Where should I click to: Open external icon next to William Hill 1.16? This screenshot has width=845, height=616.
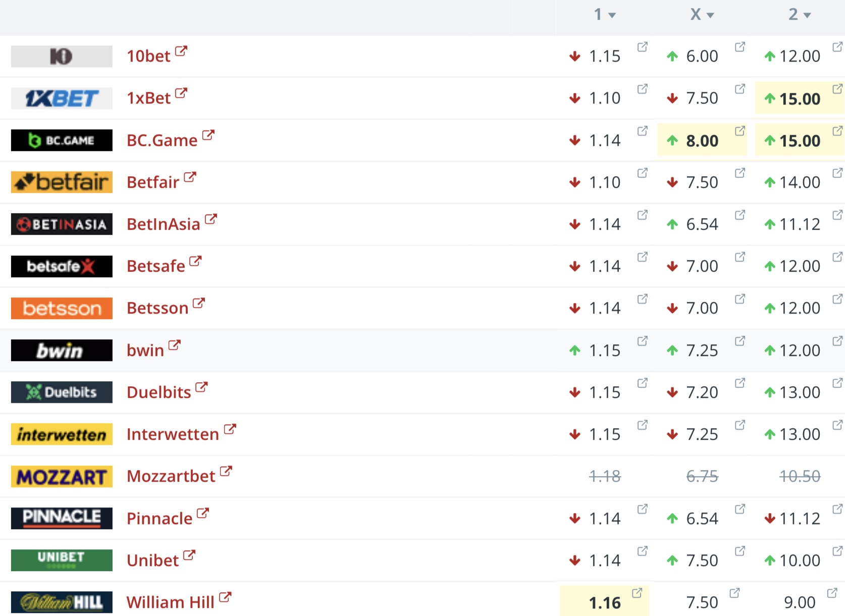637,593
